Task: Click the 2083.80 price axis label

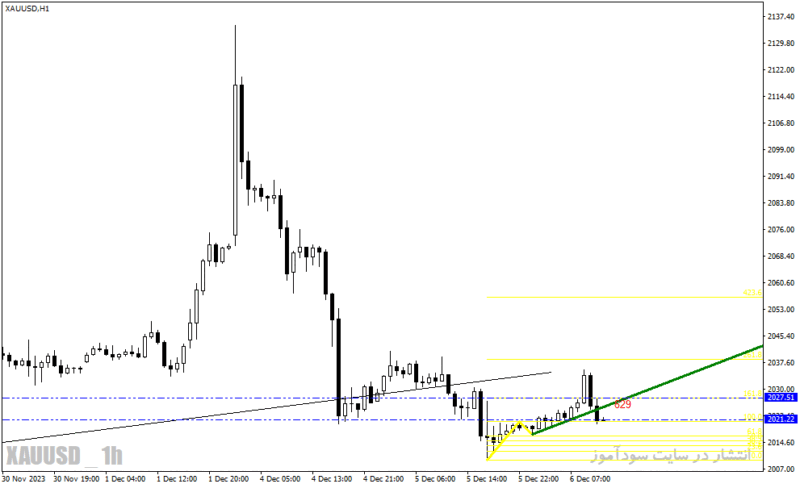Action: click(x=781, y=203)
